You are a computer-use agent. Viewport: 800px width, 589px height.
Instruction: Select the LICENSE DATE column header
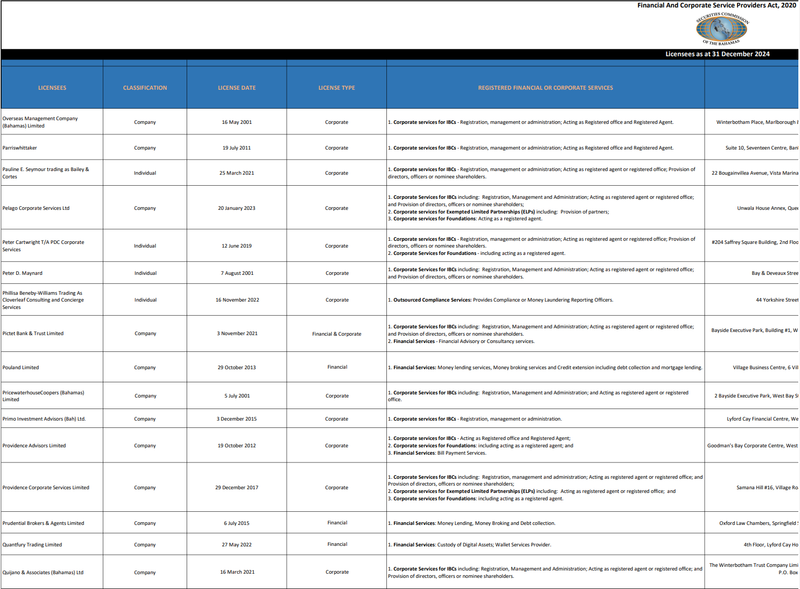click(237, 88)
